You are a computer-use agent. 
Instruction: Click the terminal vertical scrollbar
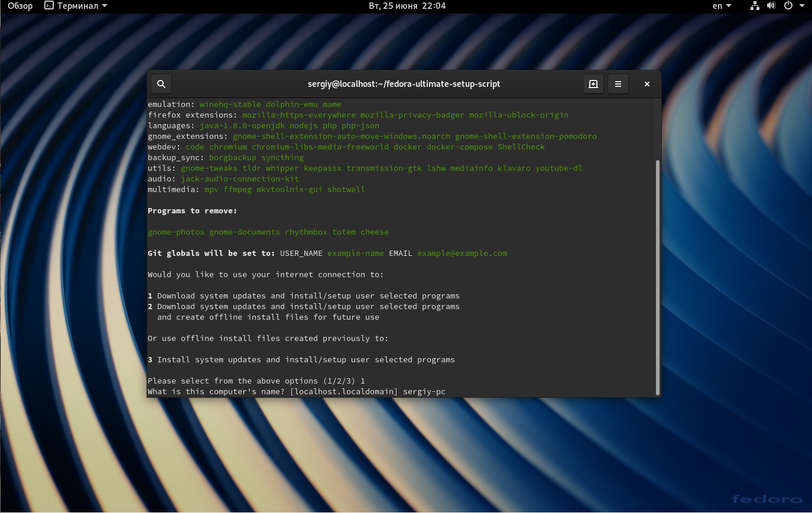(657, 277)
